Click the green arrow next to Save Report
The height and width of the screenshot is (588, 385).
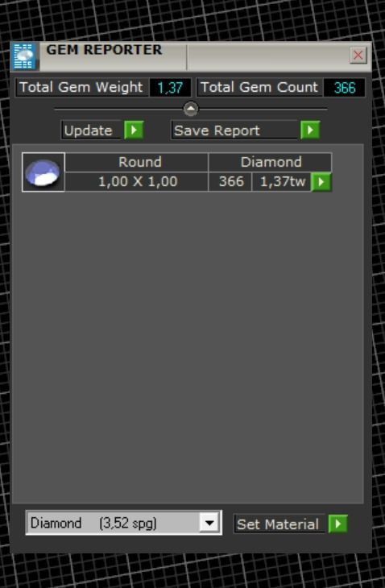click(310, 130)
